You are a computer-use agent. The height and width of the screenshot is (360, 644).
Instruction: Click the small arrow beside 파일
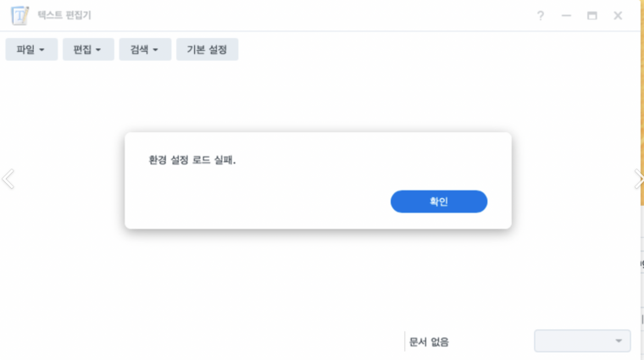pos(42,50)
